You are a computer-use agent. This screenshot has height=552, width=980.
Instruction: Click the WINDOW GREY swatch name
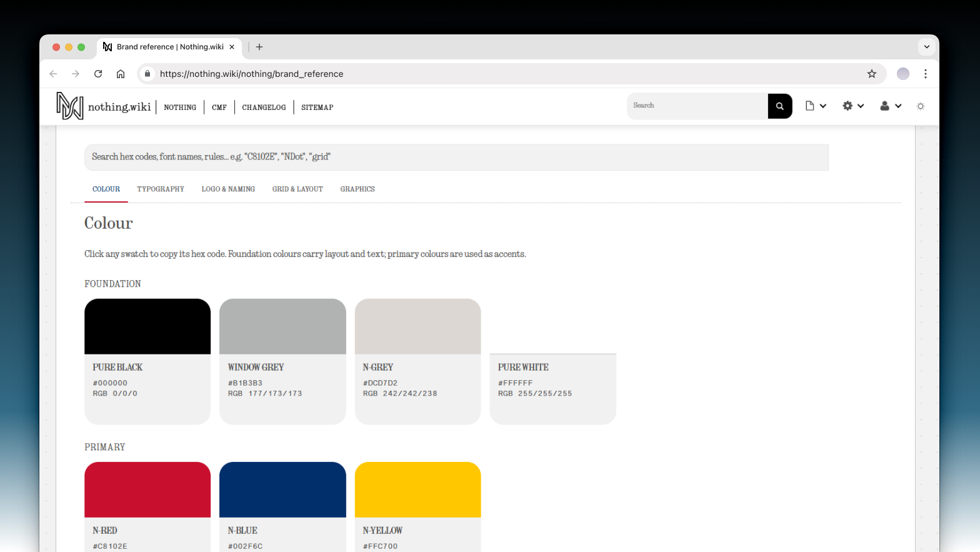256,368
